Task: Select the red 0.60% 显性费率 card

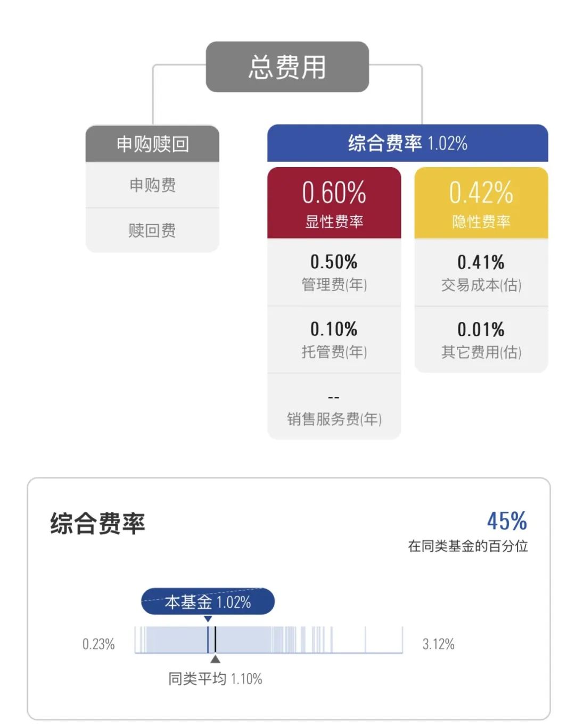Action: (x=334, y=203)
